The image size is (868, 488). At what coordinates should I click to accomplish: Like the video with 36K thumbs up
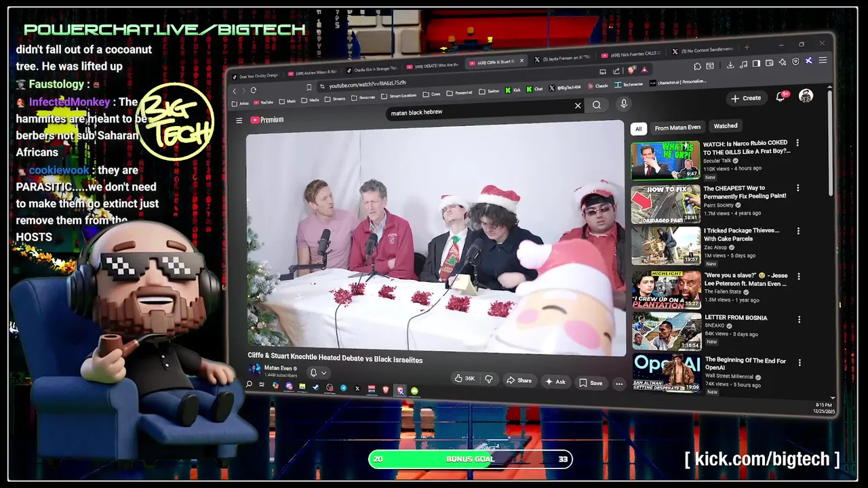click(466, 378)
